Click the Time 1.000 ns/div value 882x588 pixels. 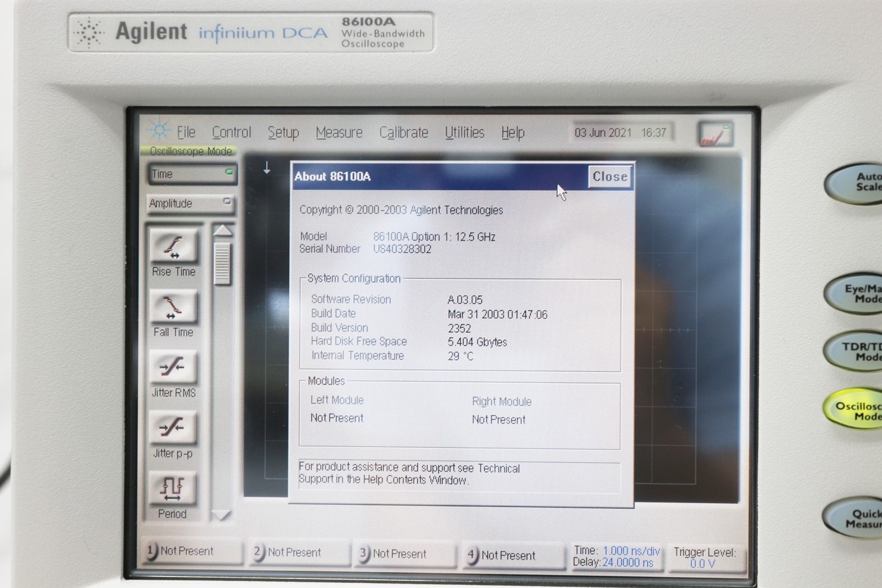tap(631, 551)
